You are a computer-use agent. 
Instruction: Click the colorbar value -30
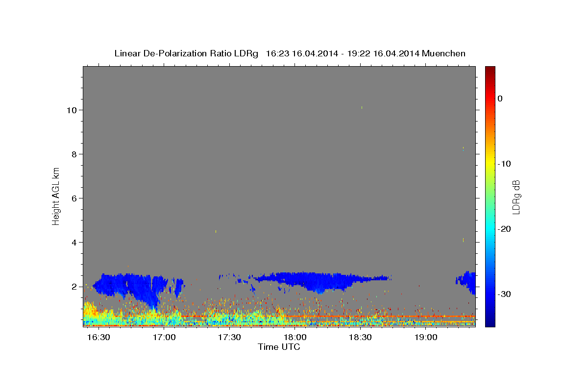(505, 294)
